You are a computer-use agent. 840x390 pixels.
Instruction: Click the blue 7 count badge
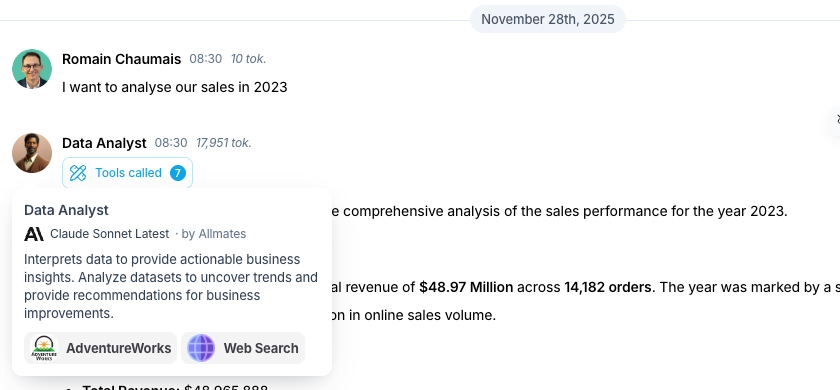(178, 173)
